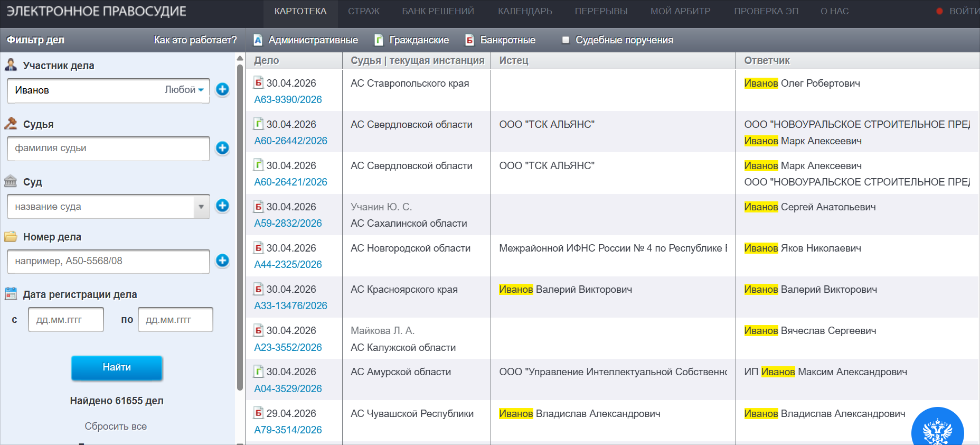Click the Найти search button

coord(117,367)
